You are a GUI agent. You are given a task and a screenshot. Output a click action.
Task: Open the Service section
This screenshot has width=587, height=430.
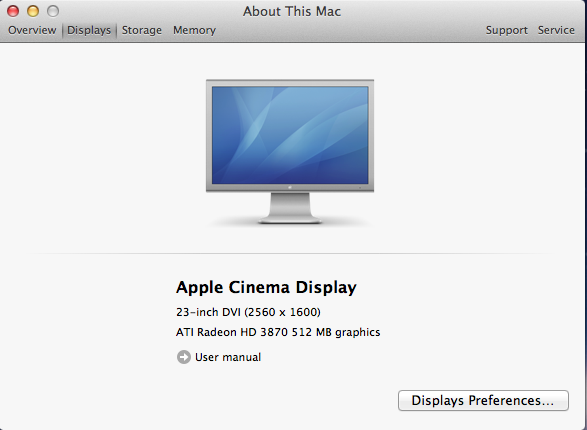coord(556,30)
